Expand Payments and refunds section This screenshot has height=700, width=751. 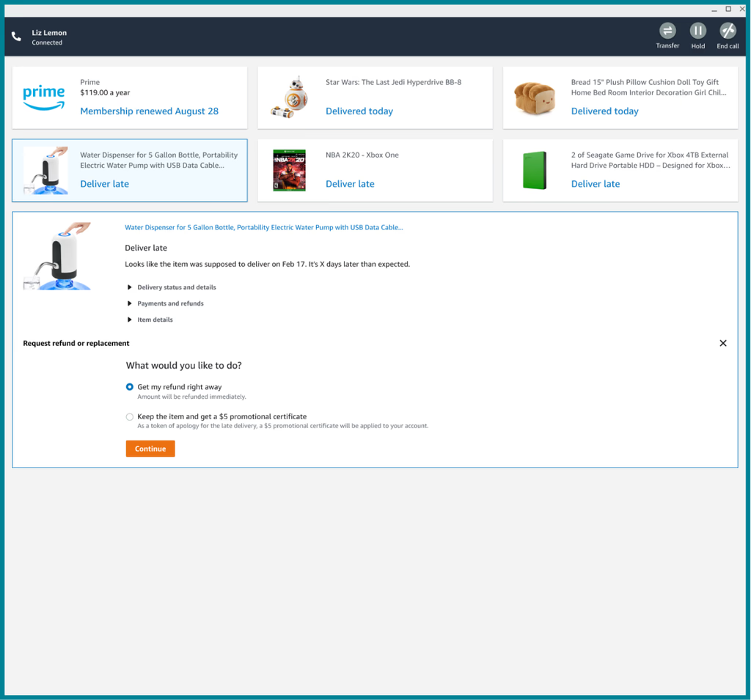tap(170, 303)
